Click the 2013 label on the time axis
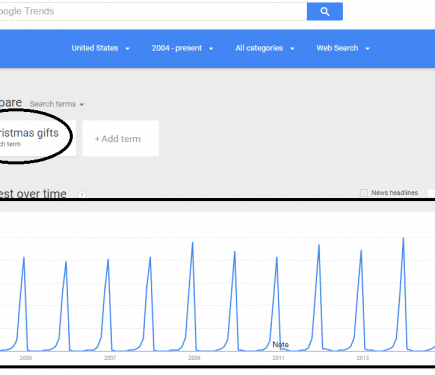The width and height of the screenshot is (435, 375). tap(362, 358)
